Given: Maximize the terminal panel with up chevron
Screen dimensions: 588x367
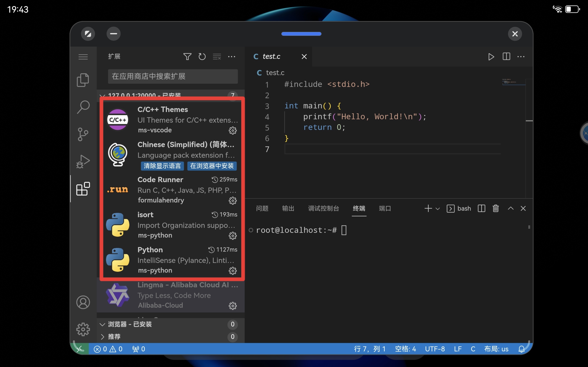Looking at the screenshot, I should [x=511, y=209].
